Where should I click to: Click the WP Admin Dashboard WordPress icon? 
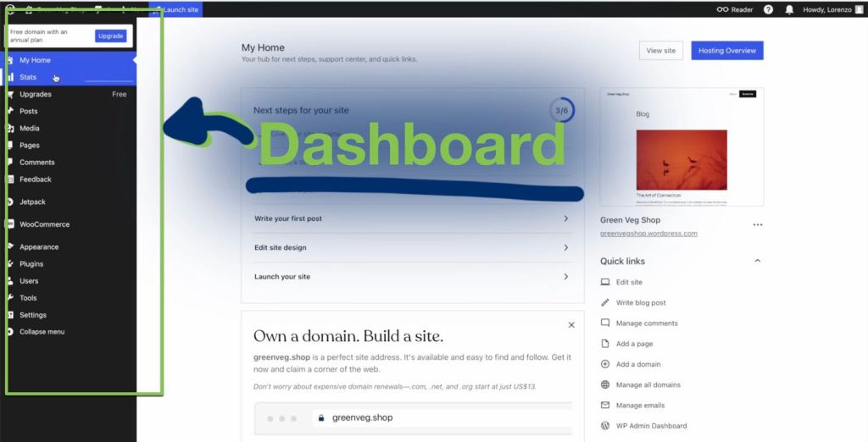(x=605, y=426)
